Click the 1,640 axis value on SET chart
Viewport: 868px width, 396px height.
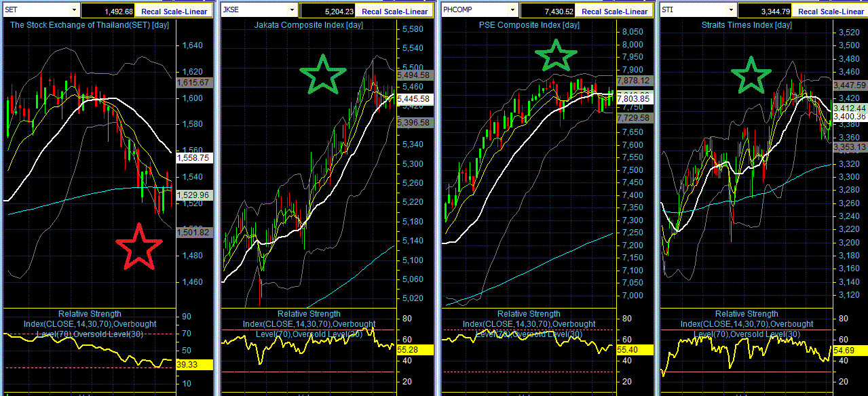pyautogui.click(x=193, y=45)
